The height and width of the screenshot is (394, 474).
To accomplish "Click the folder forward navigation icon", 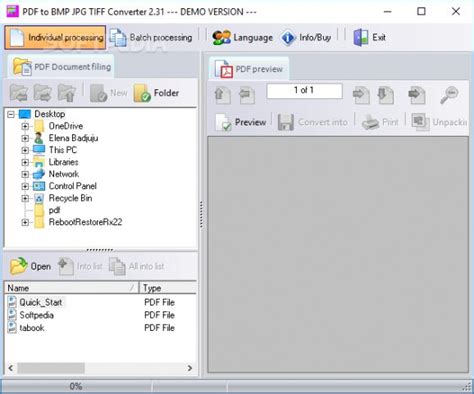I will [42, 93].
